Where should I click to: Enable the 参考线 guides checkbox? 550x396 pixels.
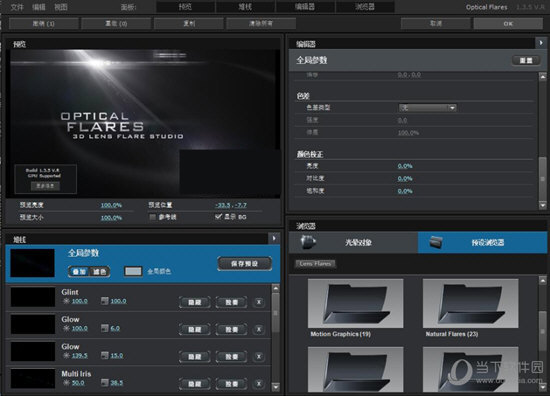coord(153,217)
